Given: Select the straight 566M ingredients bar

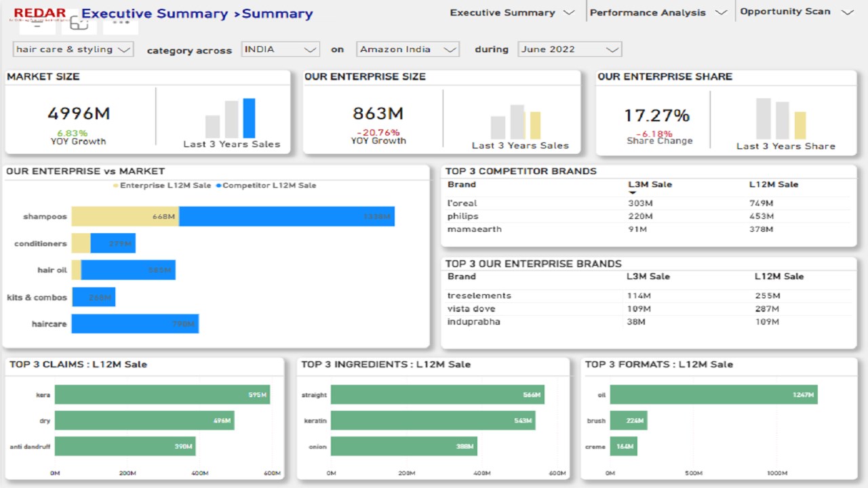Looking at the screenshot, I should click(437, 394).
